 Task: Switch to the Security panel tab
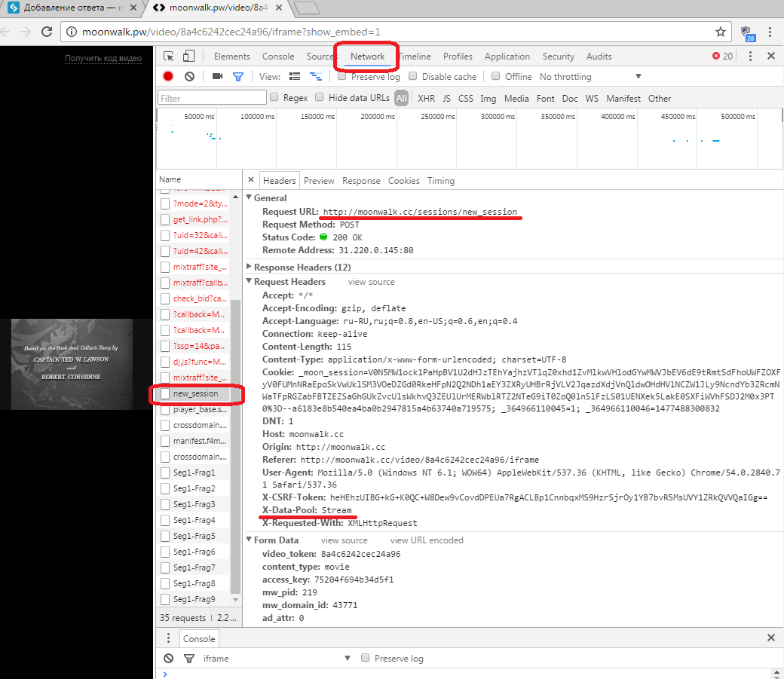point(558,57)
